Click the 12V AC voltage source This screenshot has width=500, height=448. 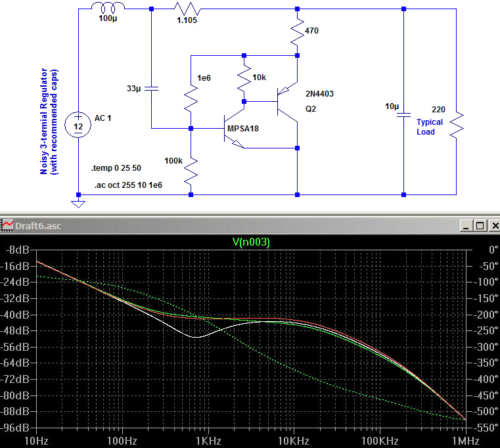pyautogui.click(x=78, y=123)
